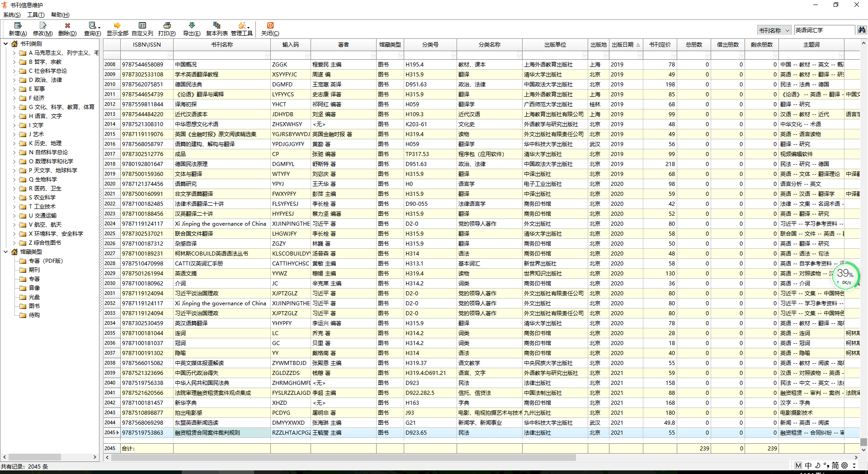This screenshot has width=868, height=474.
Task: Click the 新增(A) add record icon
Action: (x=18, y=26)
